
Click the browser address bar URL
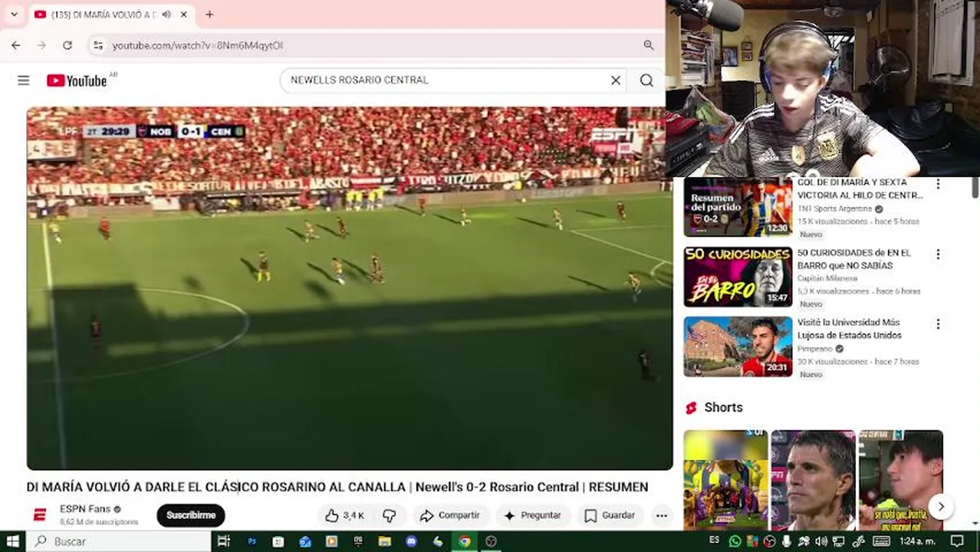coord(198,45)
